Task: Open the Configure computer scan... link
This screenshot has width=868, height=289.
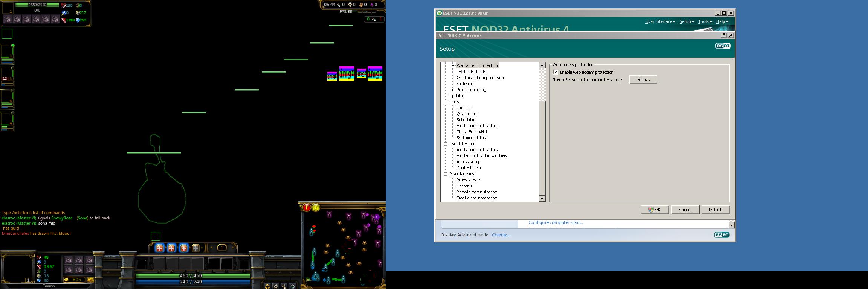Action: pos(555,222)
